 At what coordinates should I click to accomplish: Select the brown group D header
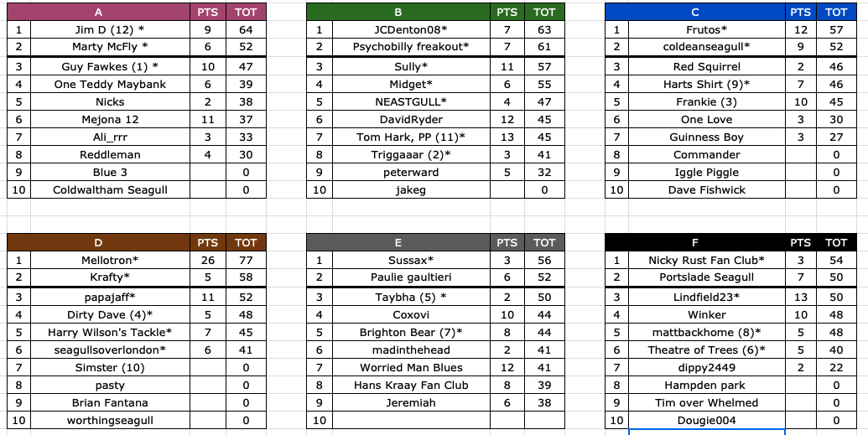coord(98,242)
